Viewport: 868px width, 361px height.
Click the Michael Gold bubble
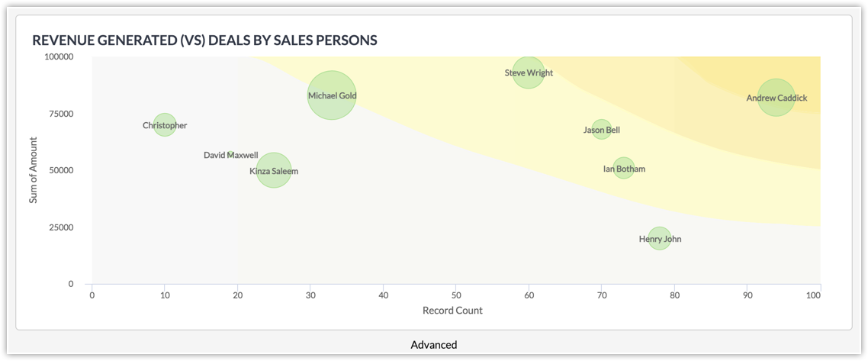pyautogui.click(x=332, y=95)
